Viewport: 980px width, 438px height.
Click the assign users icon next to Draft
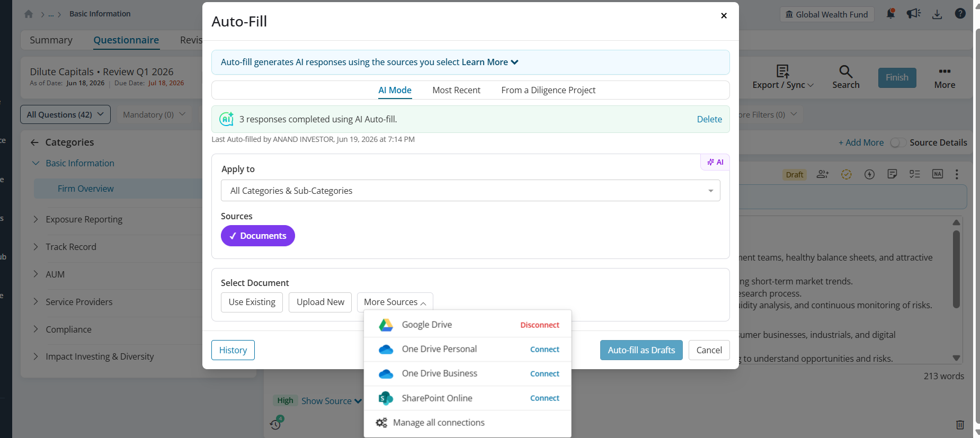point(823,174)
